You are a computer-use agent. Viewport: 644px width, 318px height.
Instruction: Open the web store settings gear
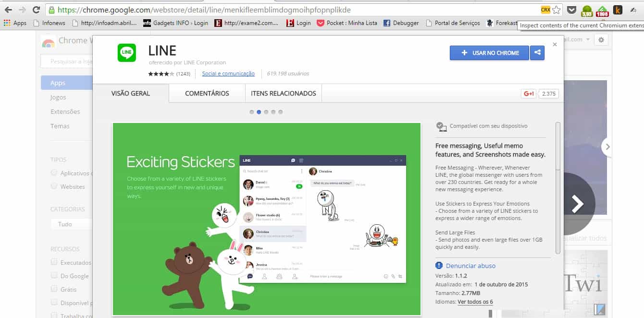coord(601,39)
